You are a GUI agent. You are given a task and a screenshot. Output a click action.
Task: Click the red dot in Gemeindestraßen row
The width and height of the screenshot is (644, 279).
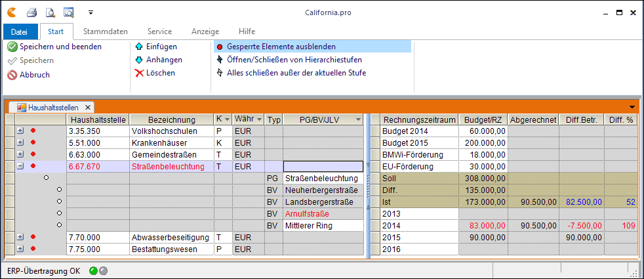coord(33,154)
